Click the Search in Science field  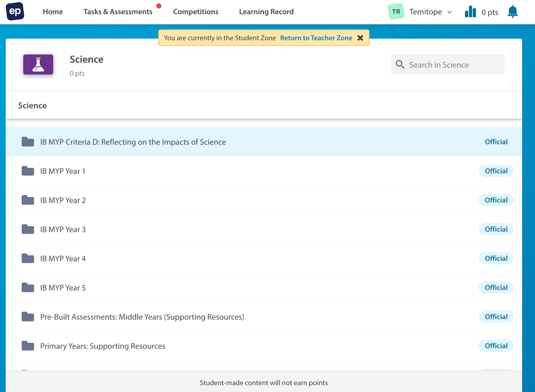[x=447, y=64]
